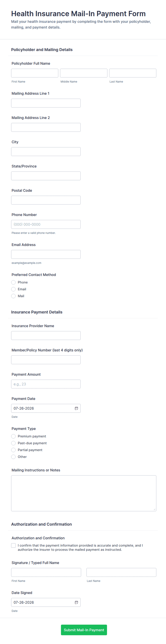Choose the Email contact method option

point(14,289)
